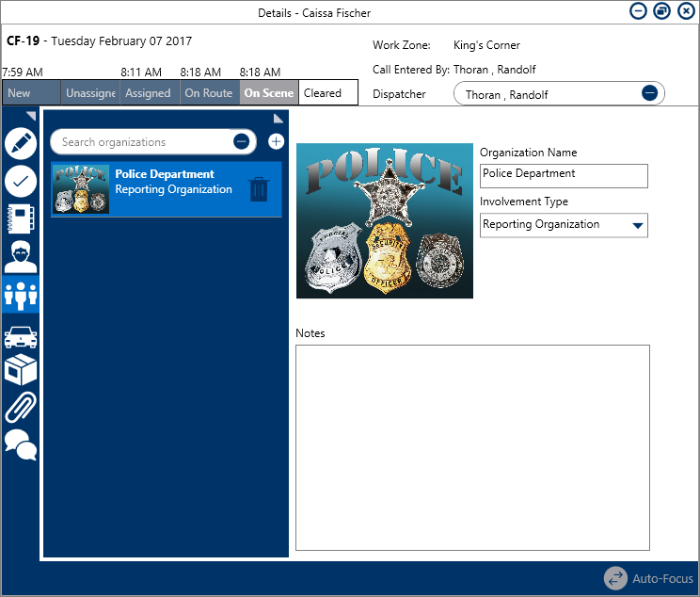The image size is (700, 597).
Task: Open the chat bubbles comments icon
Action: [20, 444]
